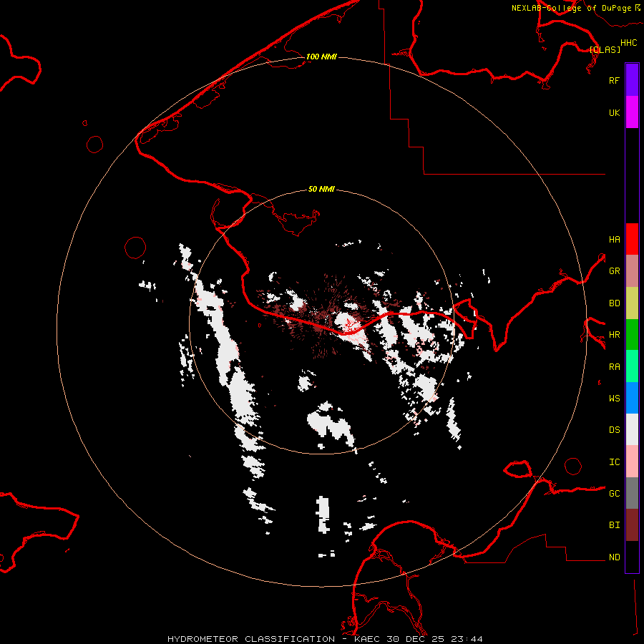Click the ND black legend swatch

pos(632,557)
